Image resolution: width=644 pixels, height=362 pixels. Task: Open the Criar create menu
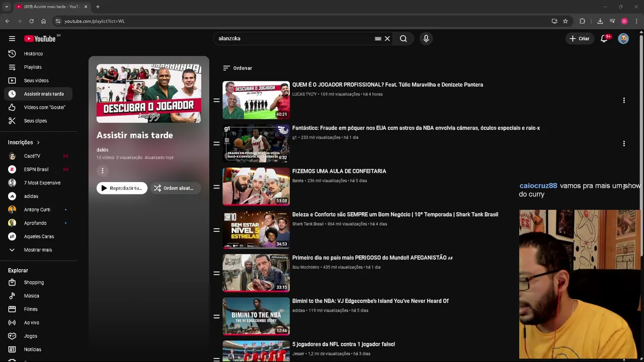[579, 39]
